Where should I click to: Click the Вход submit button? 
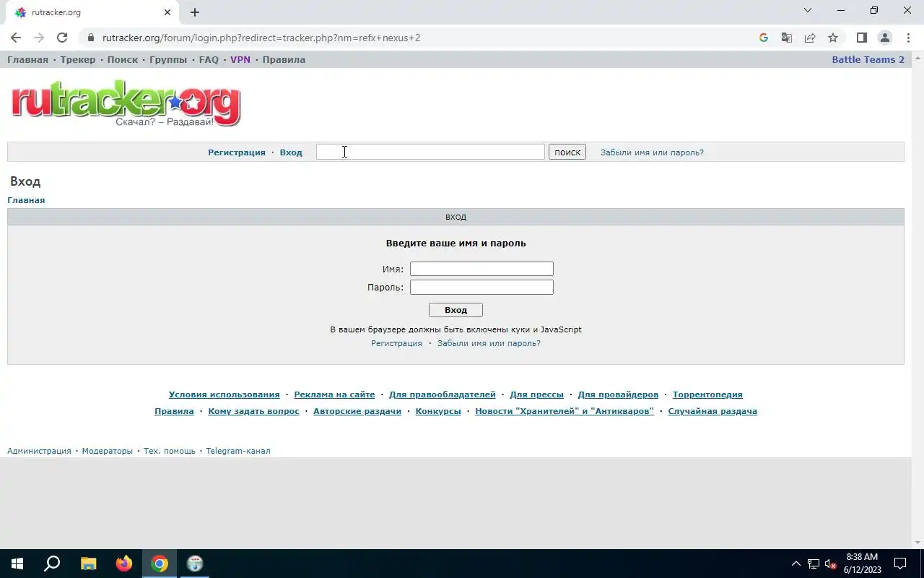tap(456, 310)
